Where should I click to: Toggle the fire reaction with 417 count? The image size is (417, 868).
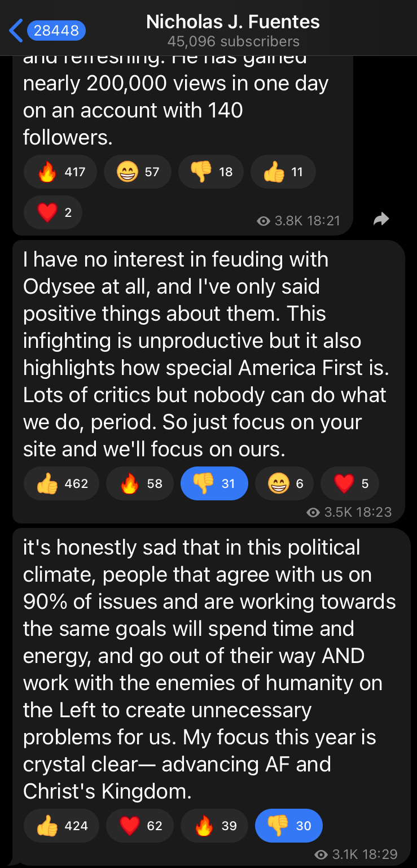point(60,172)
